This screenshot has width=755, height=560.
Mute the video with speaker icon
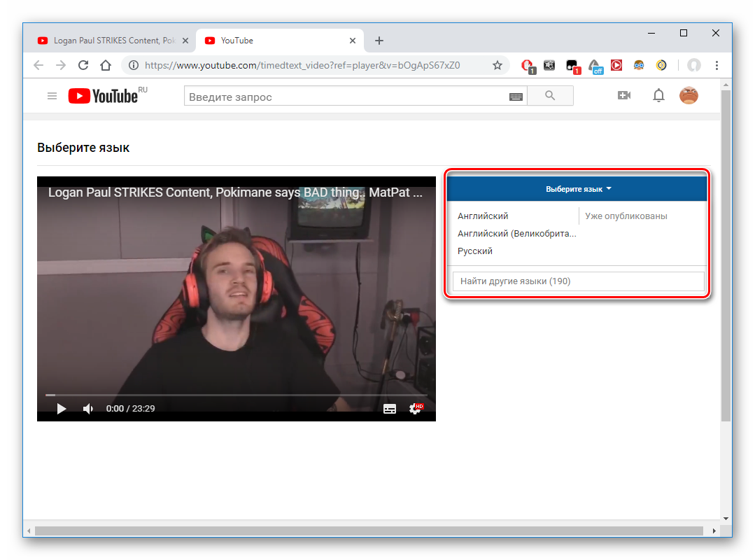(88, 409)
